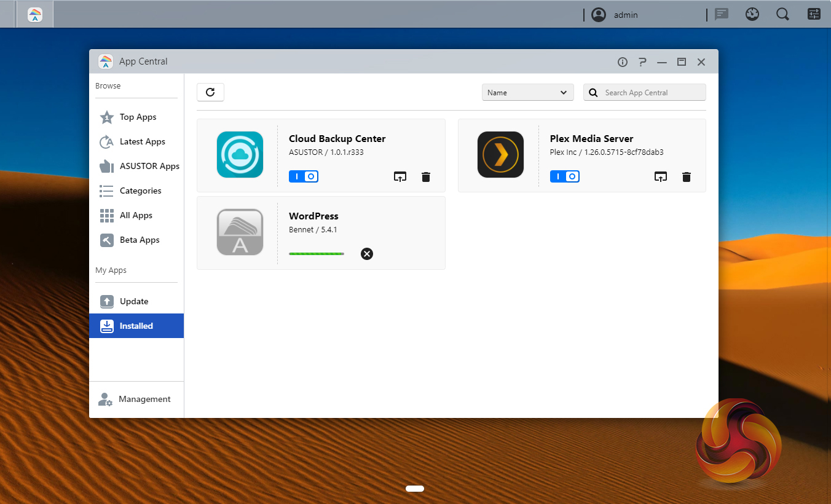831x504 pixels.
Task: Open the activity monitor gauge icon
Action: click(752, 14)
